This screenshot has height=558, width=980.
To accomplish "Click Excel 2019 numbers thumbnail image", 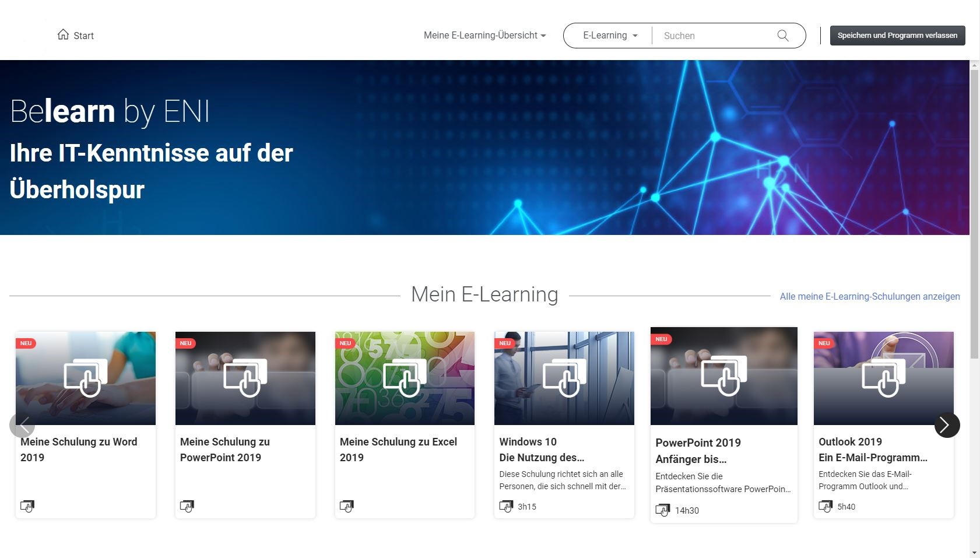I will tap(405, 378).
